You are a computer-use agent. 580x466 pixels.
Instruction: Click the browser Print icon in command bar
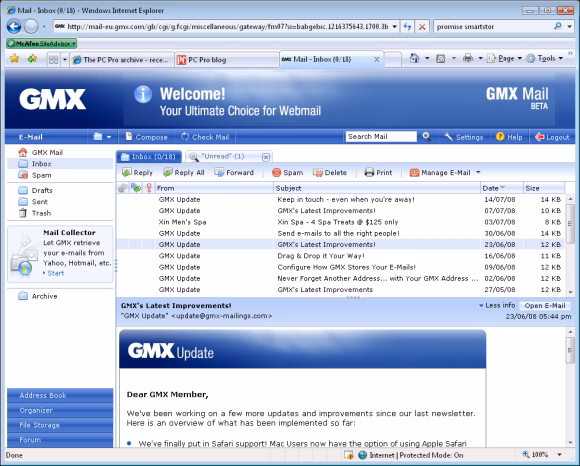(468, 58)
